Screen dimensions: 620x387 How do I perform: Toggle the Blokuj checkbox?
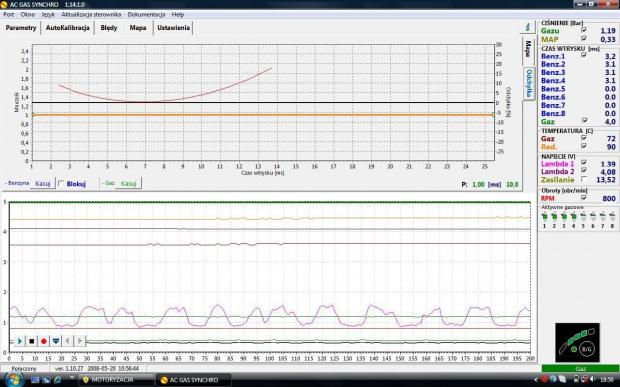point(61,183)
